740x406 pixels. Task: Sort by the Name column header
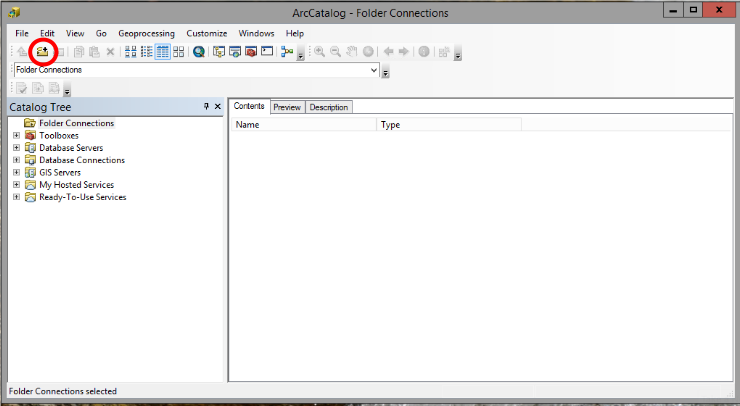click(304, 125)
